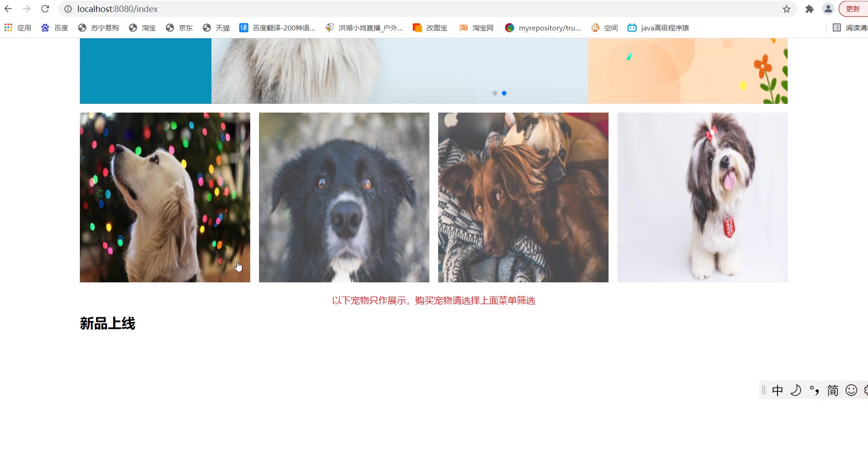
Task: Open the profile avatar icon
Action: tap(828, 9)
